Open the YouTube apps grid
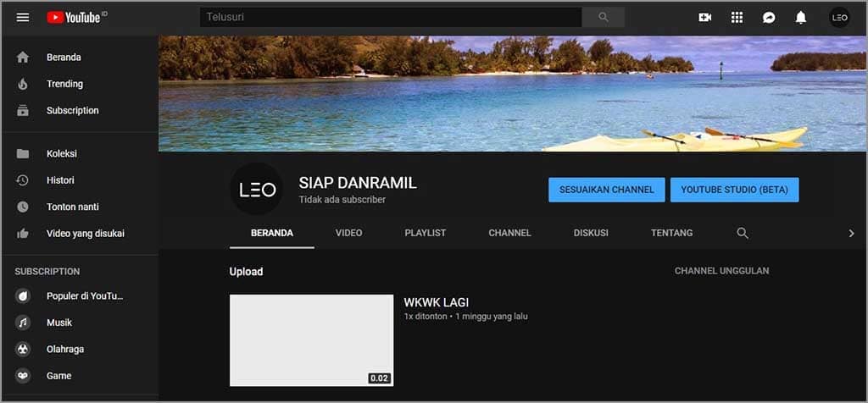 pos(737,17)
